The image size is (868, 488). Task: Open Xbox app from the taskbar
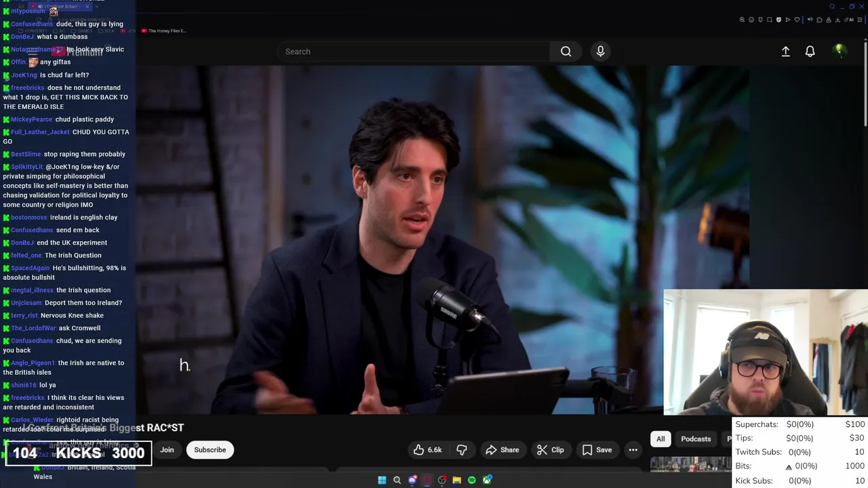[487, 480]
